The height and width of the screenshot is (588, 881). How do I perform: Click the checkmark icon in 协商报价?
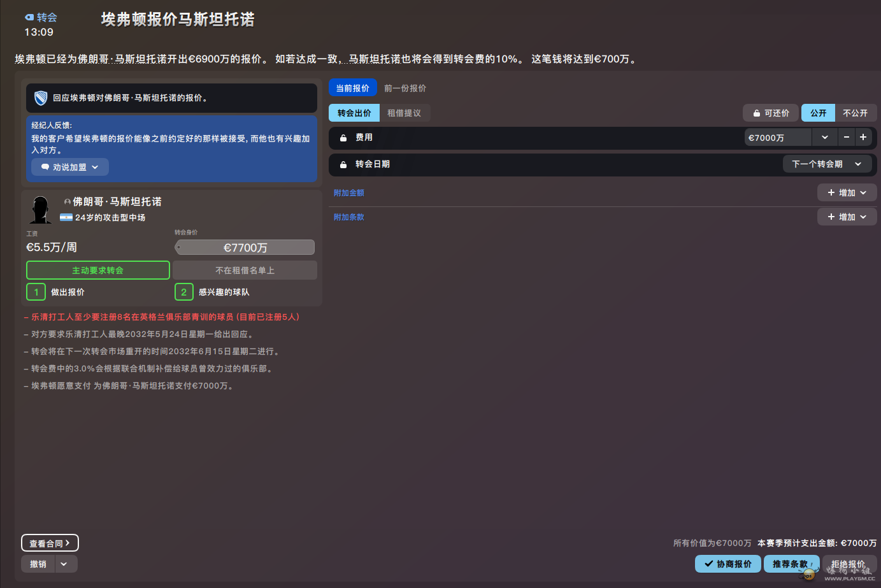click(x=708, y=564)
